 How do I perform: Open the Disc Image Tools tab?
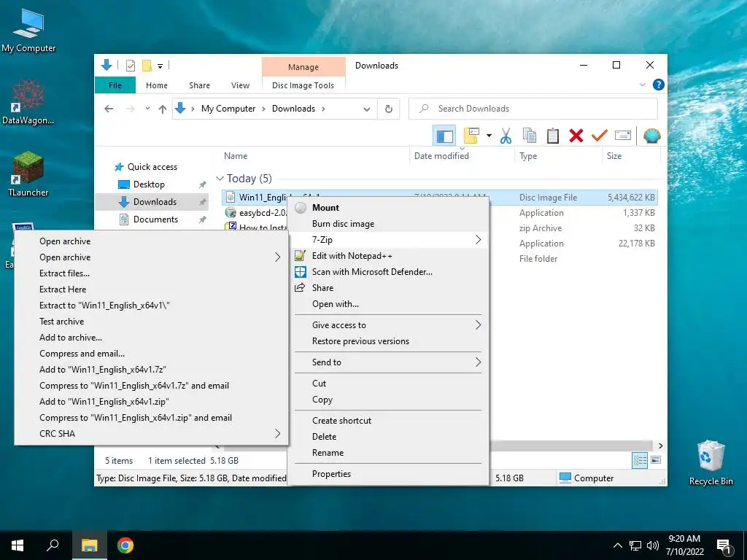(x=303, y=85)
